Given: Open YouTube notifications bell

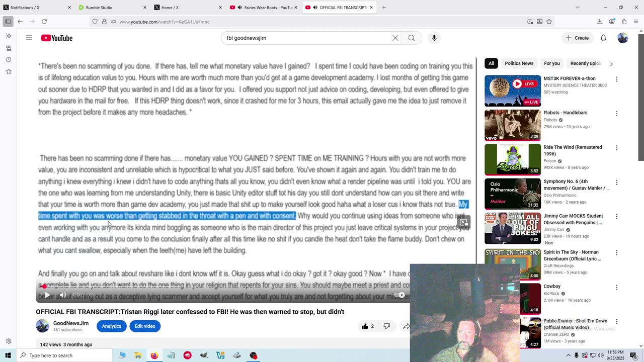Looking at the screenshot, I should tap(603, 38).
